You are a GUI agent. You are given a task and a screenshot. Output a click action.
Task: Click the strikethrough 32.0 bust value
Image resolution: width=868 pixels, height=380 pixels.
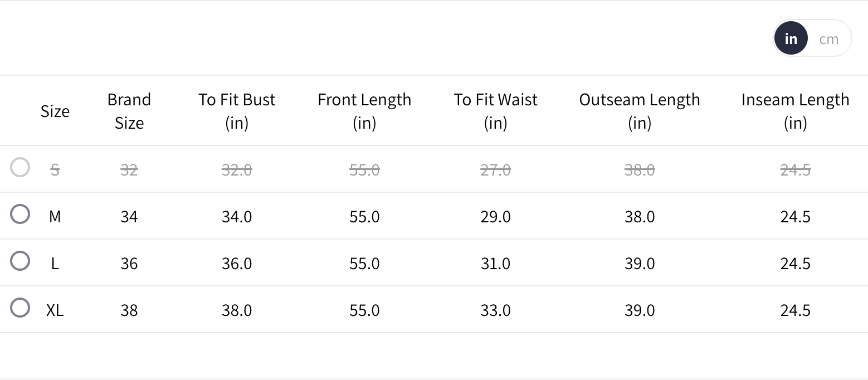(x=237, y=169)
